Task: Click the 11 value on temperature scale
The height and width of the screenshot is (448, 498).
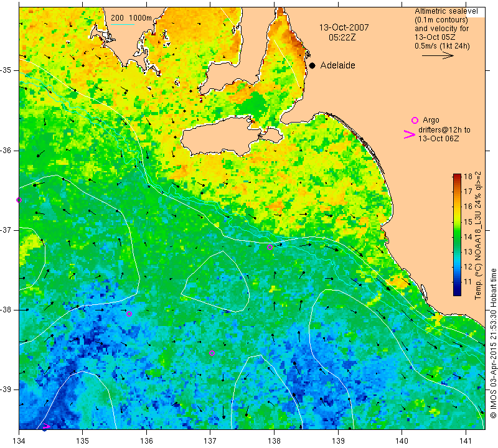Action: 468,281
